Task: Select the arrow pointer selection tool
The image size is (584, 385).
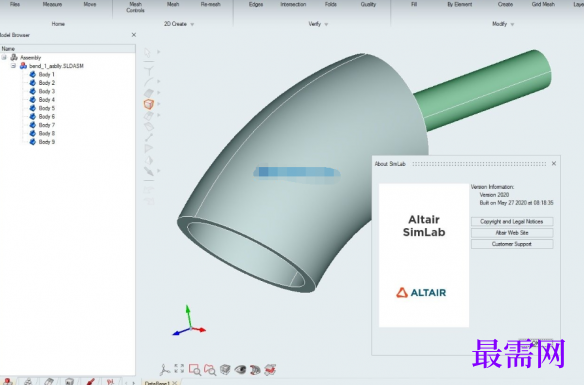Action: [147, 53]
